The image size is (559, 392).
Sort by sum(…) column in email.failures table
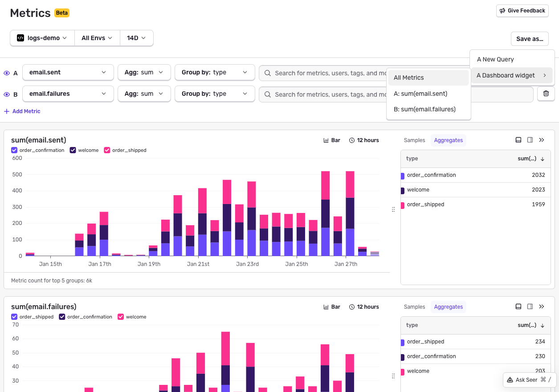tap(531, 325)
